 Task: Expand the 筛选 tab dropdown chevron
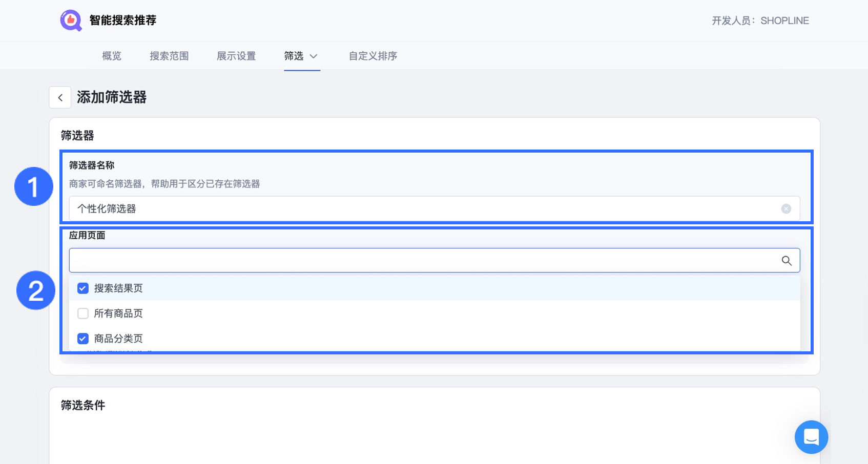(314, 56)
